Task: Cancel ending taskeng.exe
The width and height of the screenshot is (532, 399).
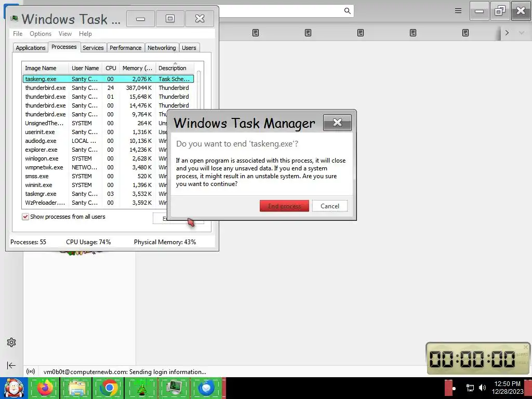Action: coord(330,206)
